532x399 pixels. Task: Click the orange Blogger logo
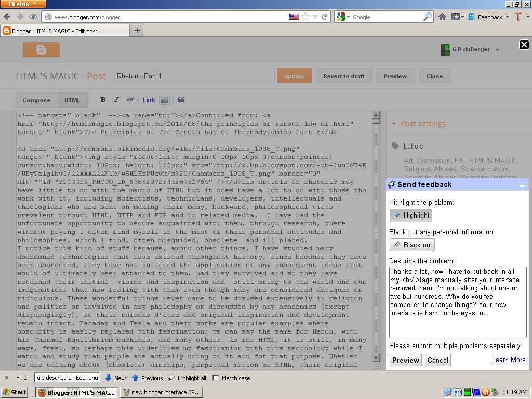point(41,50)
